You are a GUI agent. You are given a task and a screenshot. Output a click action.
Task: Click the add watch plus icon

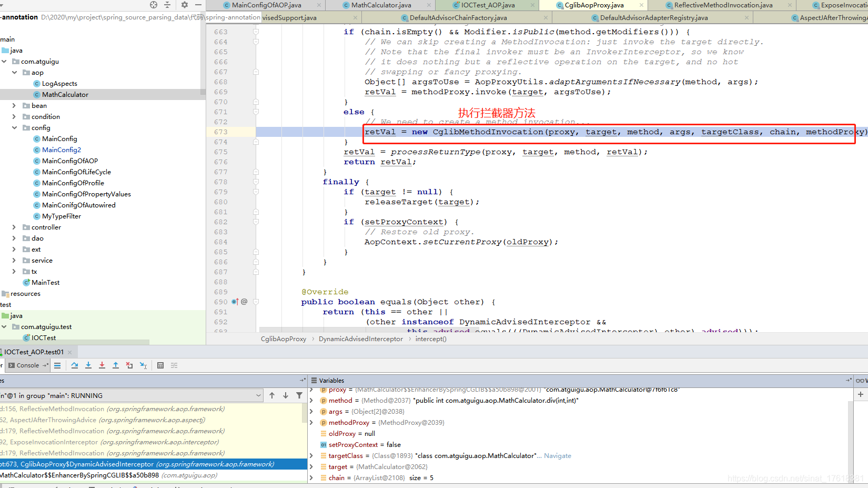[861, 394]
